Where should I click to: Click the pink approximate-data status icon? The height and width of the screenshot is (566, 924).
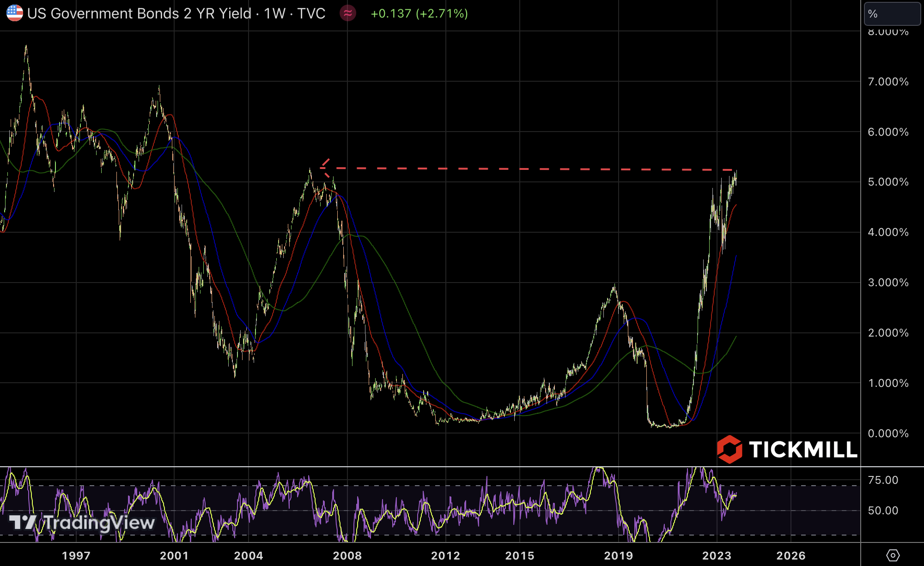click(x=348, y=13)
